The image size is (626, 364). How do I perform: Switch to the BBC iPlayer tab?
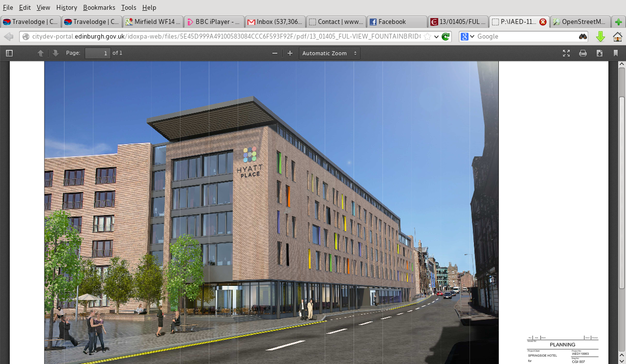click(214, 21)
